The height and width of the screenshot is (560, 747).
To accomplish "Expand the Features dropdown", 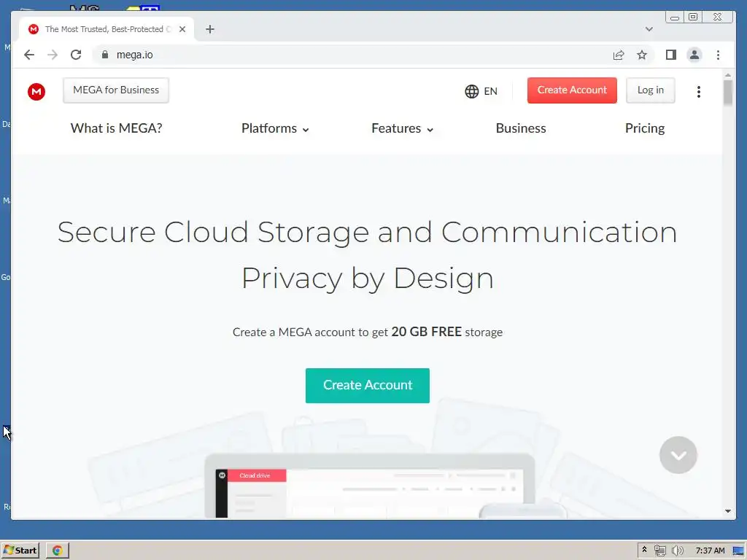I will 402,128.
